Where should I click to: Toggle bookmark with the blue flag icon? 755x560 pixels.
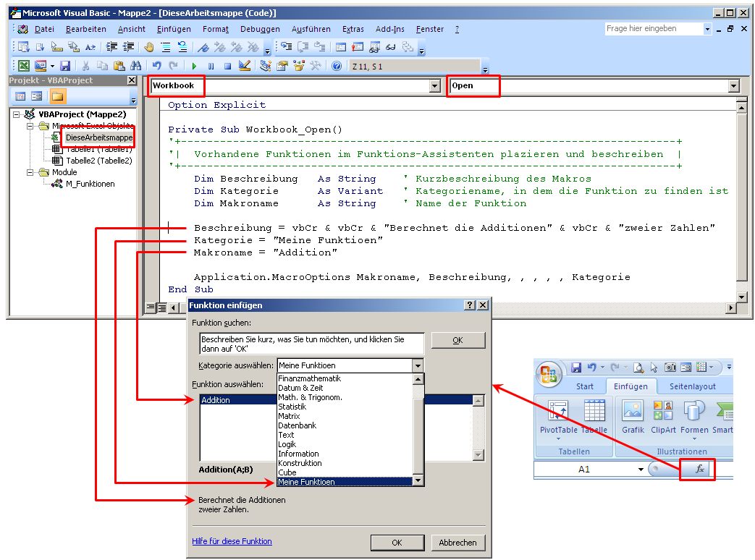203,47
